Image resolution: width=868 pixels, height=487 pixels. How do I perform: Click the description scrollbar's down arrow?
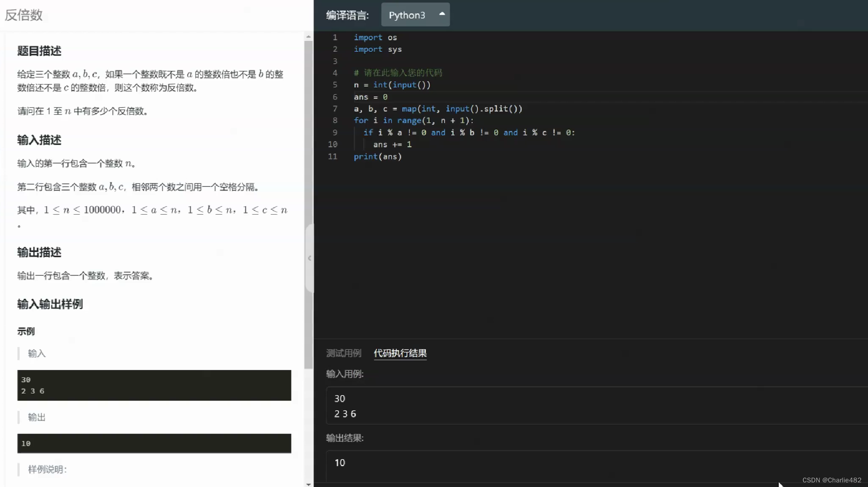309,484
